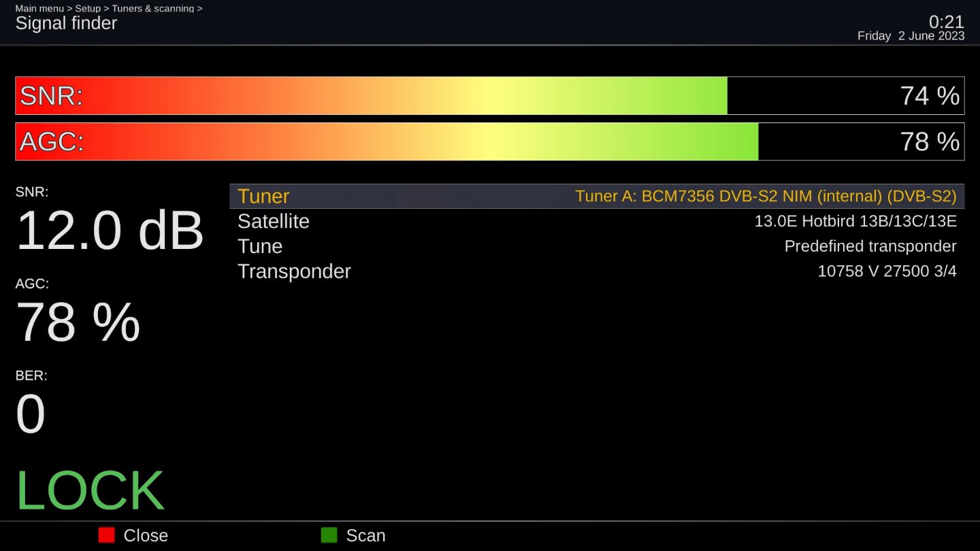Viewport: 980px width, 551px height.
Task: Click the Main menu breadcrumb path
Action: click(109, 8)
